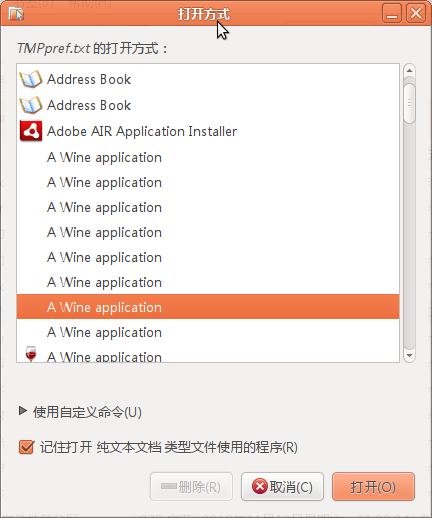
Task: Click the scrollbar up arrow
Action: [x=409, y=71]
